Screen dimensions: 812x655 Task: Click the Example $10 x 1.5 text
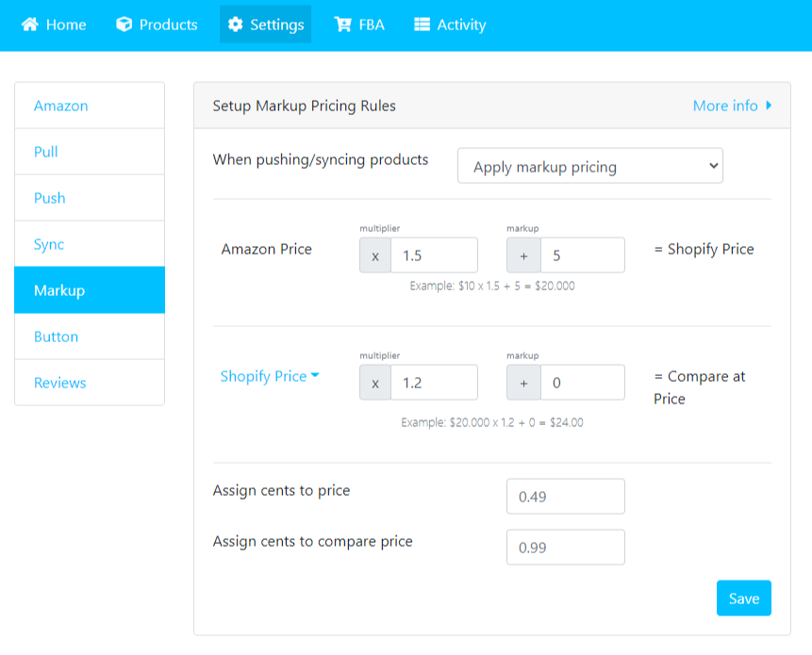tap(492, 286)
